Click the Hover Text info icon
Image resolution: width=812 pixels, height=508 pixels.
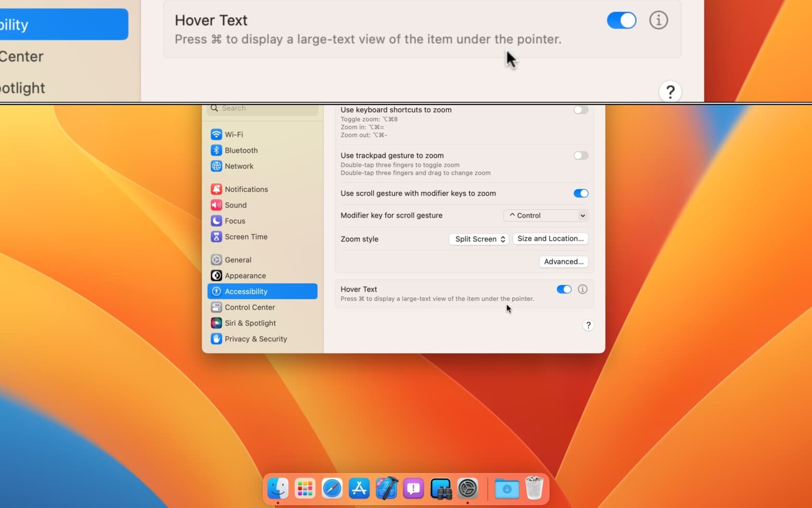(x=582, y=289)
